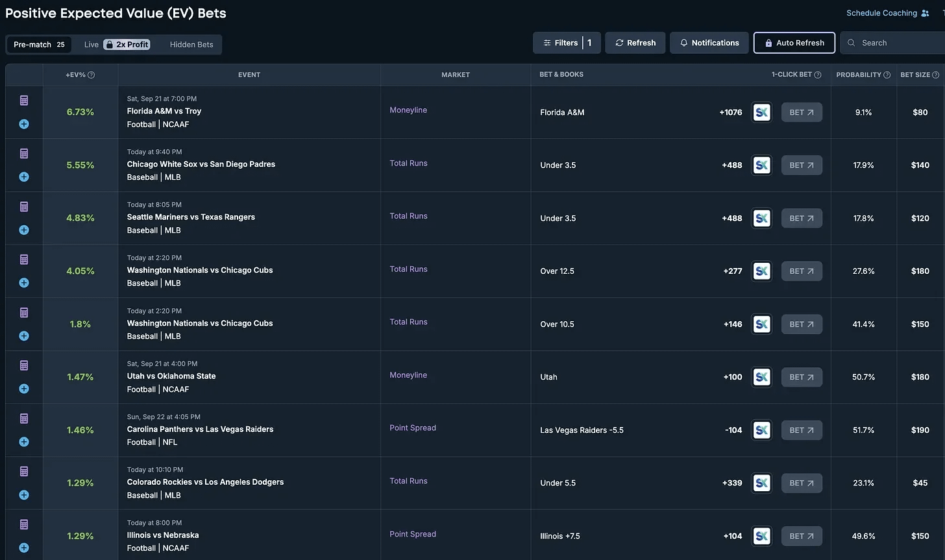Screen dimensions: 945x560
Task: Enable Auto Refresh
Action: click(794, 42)
